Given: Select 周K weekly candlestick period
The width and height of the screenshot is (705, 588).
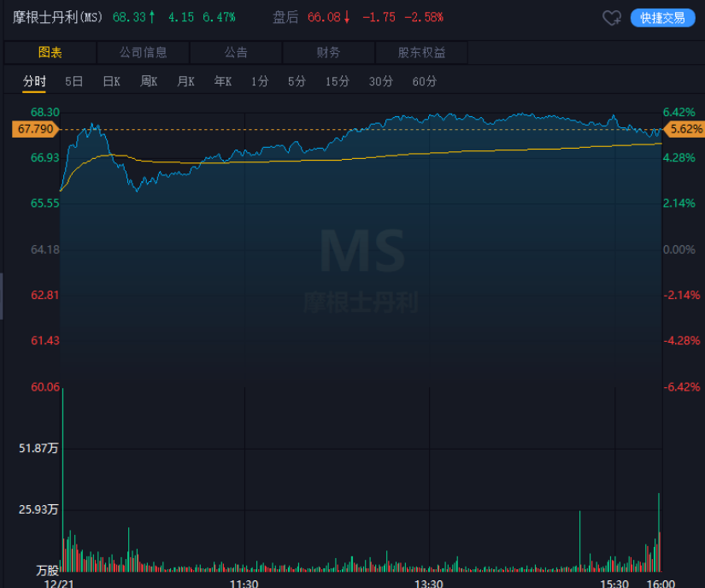Looking at the screenshot, I should (149, 82).
